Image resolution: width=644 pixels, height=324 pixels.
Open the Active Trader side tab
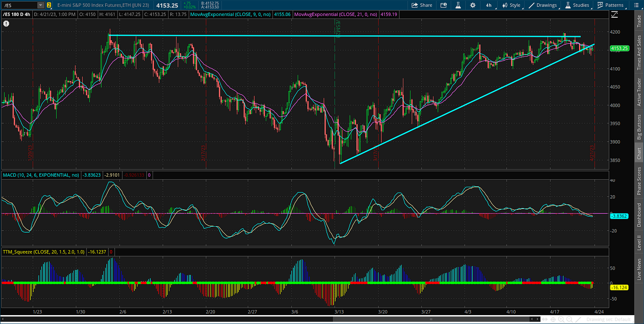(x=639, y=92)
